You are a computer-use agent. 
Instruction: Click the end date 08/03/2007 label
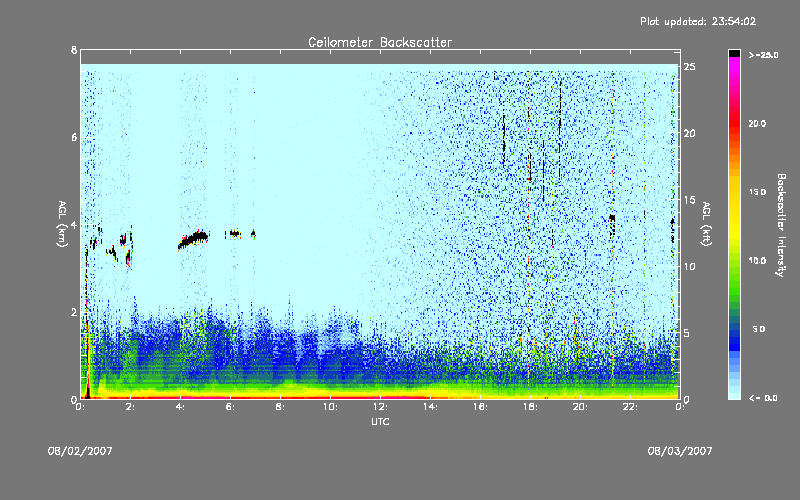point(680,451)
